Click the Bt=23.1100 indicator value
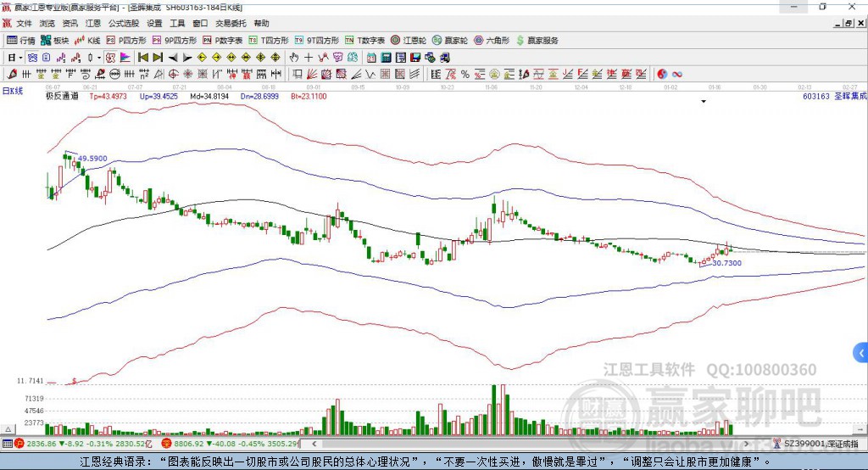This screenshot has width=868, height=470. [309, 96]
